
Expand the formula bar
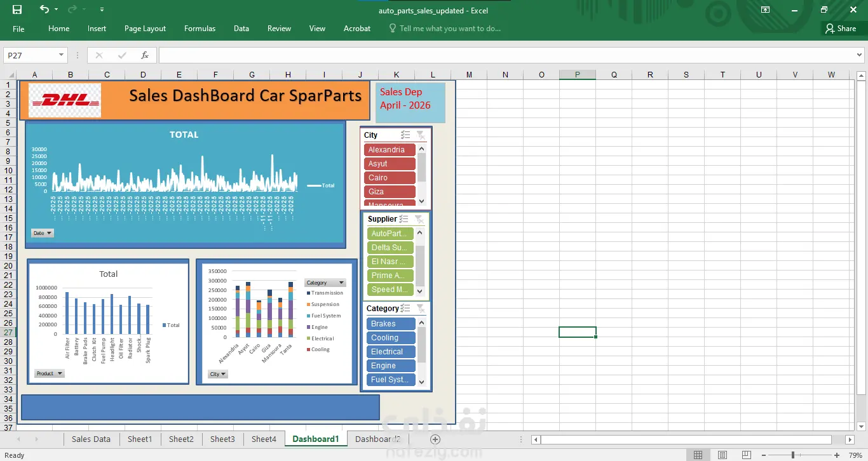coord(860,55)
